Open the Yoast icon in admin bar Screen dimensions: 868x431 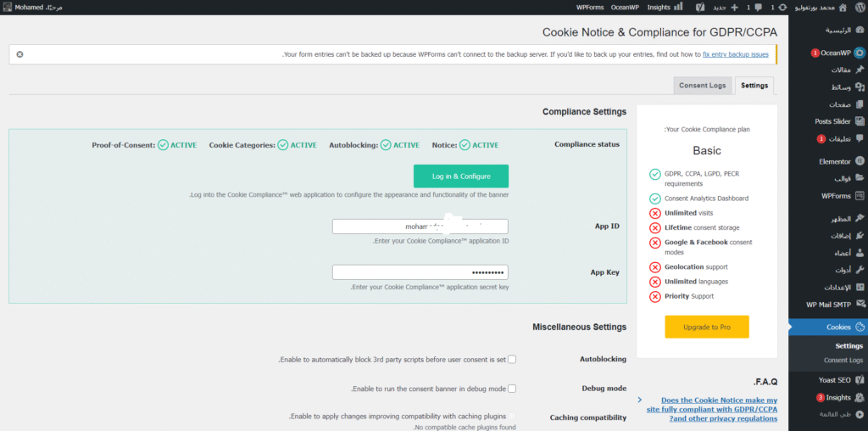click(x=699, y=7)
